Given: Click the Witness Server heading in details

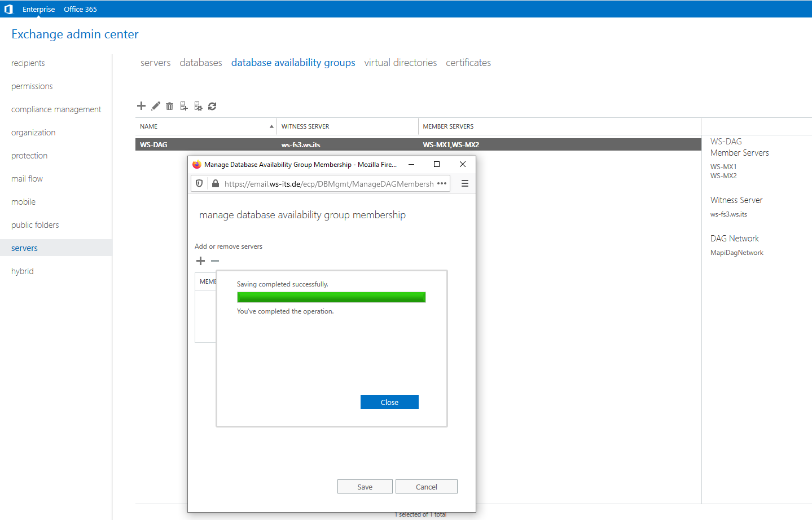Looking at the screenshot, I should point(736,200).
